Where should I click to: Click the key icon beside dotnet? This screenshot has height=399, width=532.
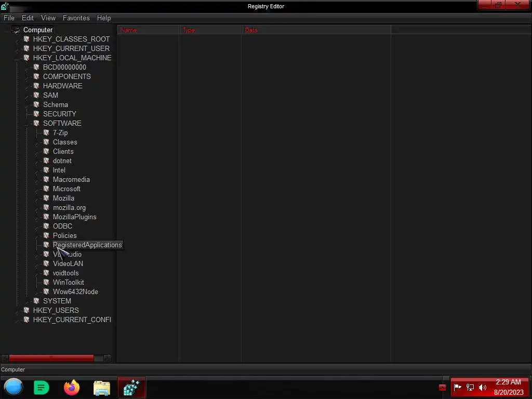46,161
